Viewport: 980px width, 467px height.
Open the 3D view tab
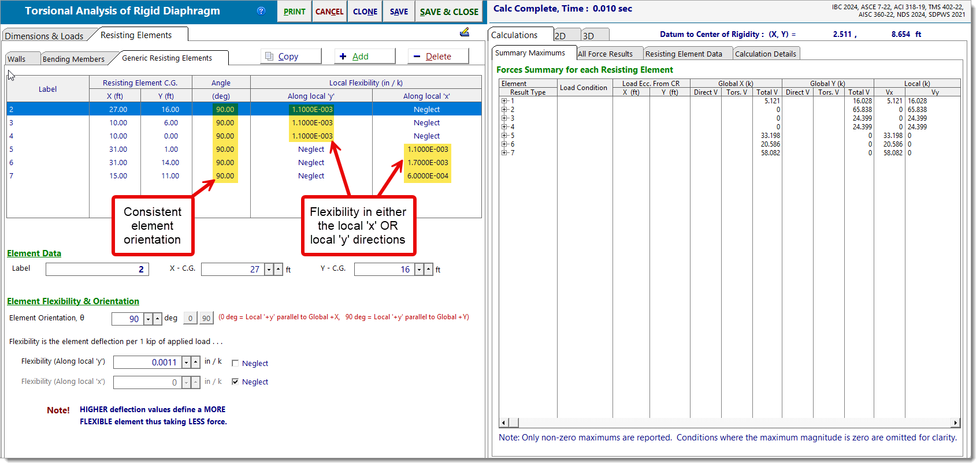pos(595,36)
